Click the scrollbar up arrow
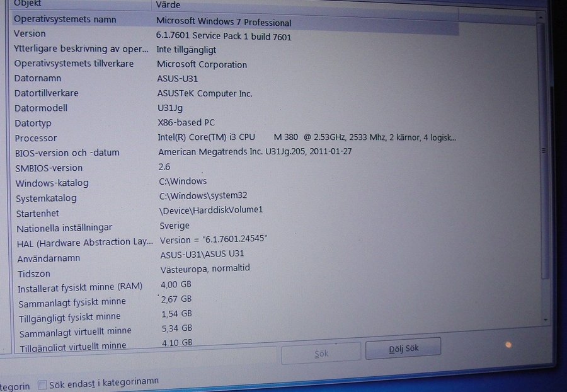Screen dimensions: 567x392 tap(541, 18)
